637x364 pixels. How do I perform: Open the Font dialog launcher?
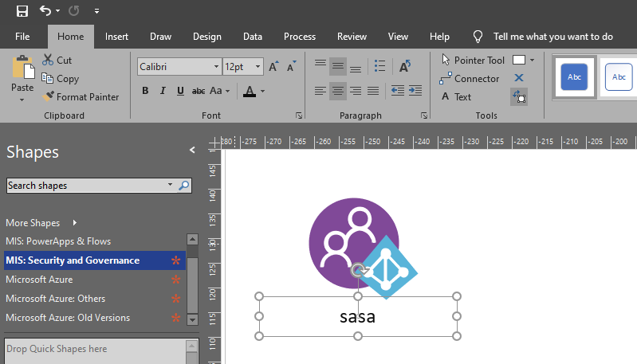pos(299,116)
